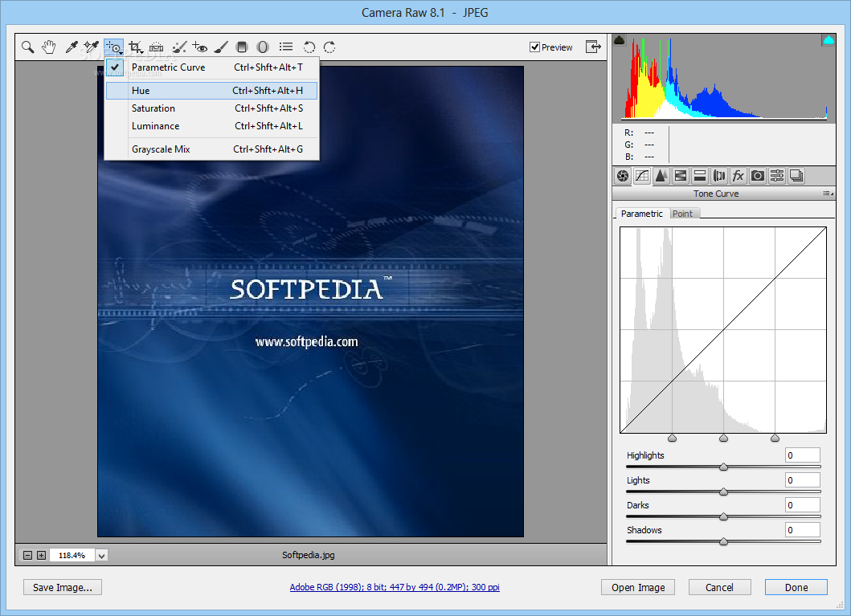
Task: Select the Straighten tool
Action: coord(157,47)
